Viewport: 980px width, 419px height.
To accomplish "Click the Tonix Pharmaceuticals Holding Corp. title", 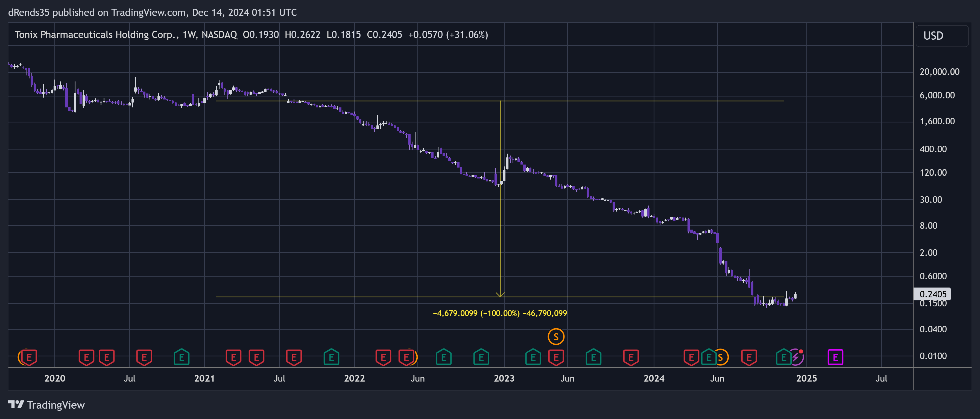I will point(96,35).
